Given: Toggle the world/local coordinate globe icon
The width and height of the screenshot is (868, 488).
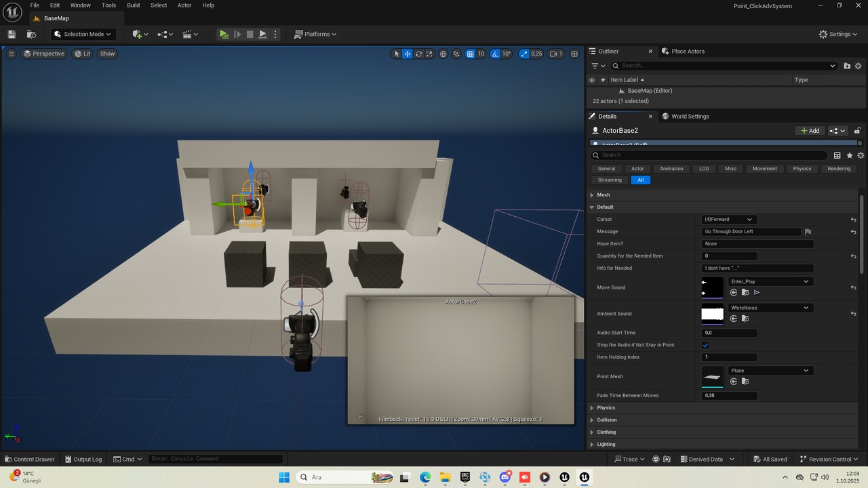Looking at the screenshot, I should point(443,54).
